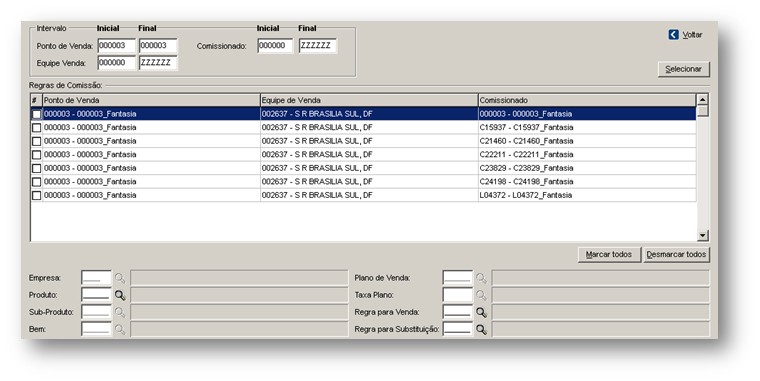Check the row with Comissionado C21460

pyautogui.click(x=36, y=141)
